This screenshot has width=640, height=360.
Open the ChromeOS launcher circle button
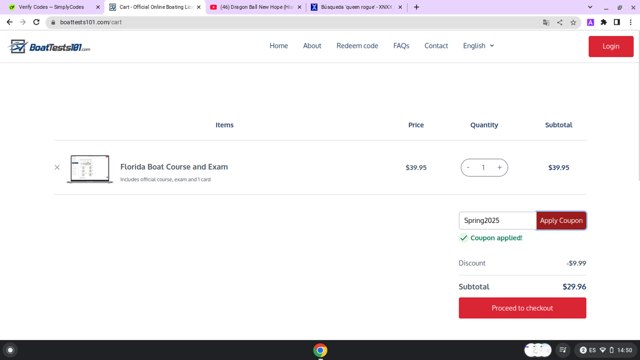tap(10, 350)
